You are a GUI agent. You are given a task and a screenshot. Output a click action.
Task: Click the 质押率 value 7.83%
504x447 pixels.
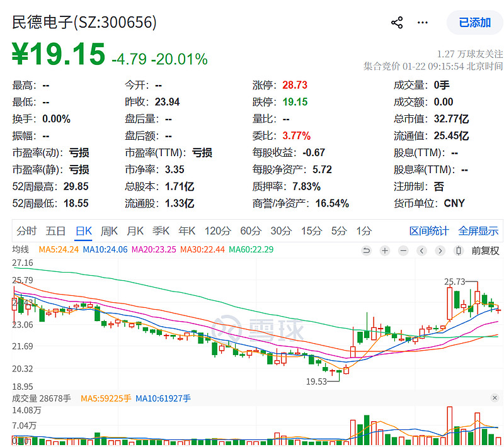[x=306, y=186]
